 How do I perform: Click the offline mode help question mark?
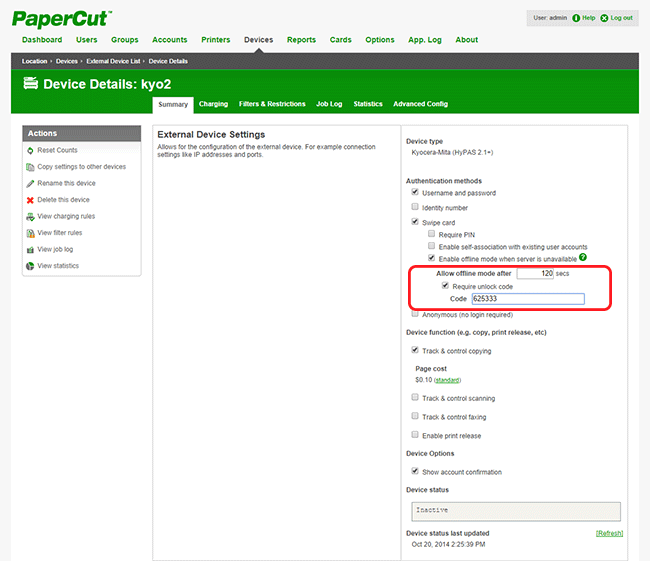pyautogui.click(x=582, y=258)
